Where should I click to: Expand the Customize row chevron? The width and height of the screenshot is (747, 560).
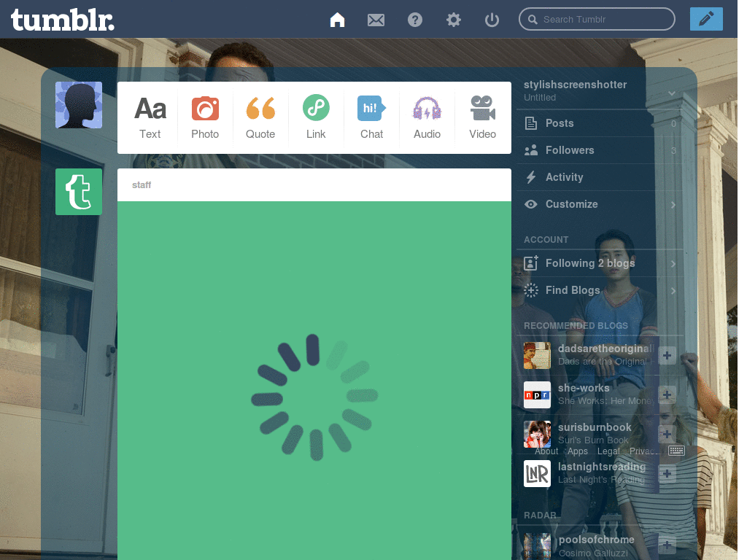pyautogui.click(x=673, y=205)
